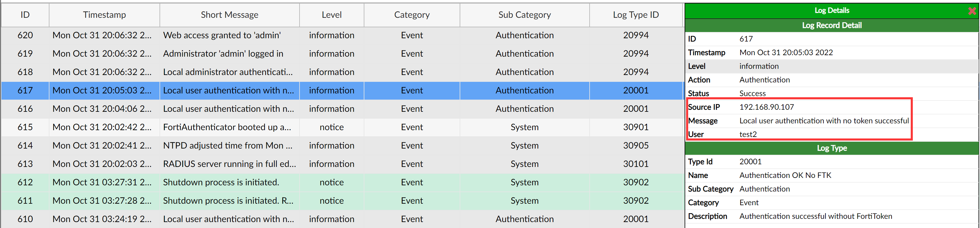Click the Category column header
980x228 pixels.
412,15
